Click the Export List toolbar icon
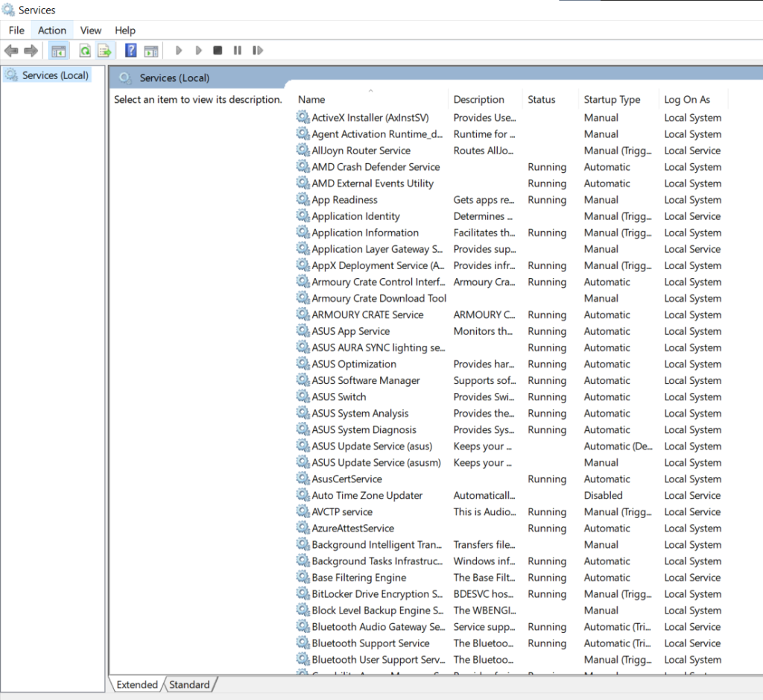 (104, 51)
